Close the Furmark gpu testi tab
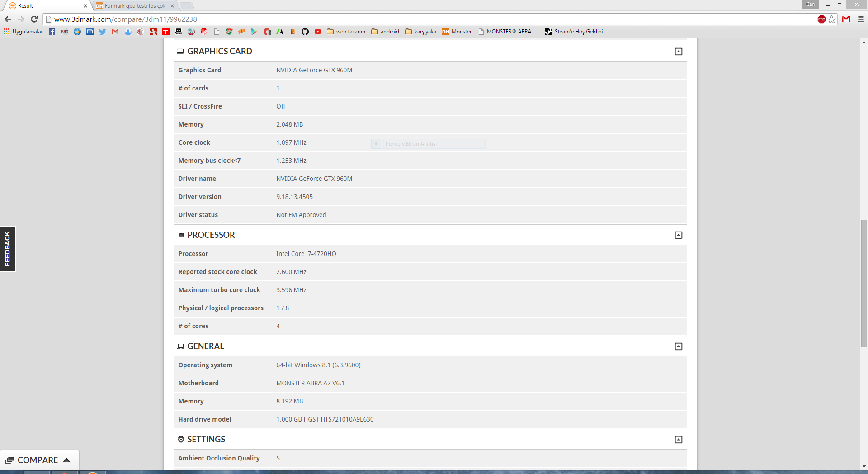This screenshot has width=868, height=474. click(172, 6)
